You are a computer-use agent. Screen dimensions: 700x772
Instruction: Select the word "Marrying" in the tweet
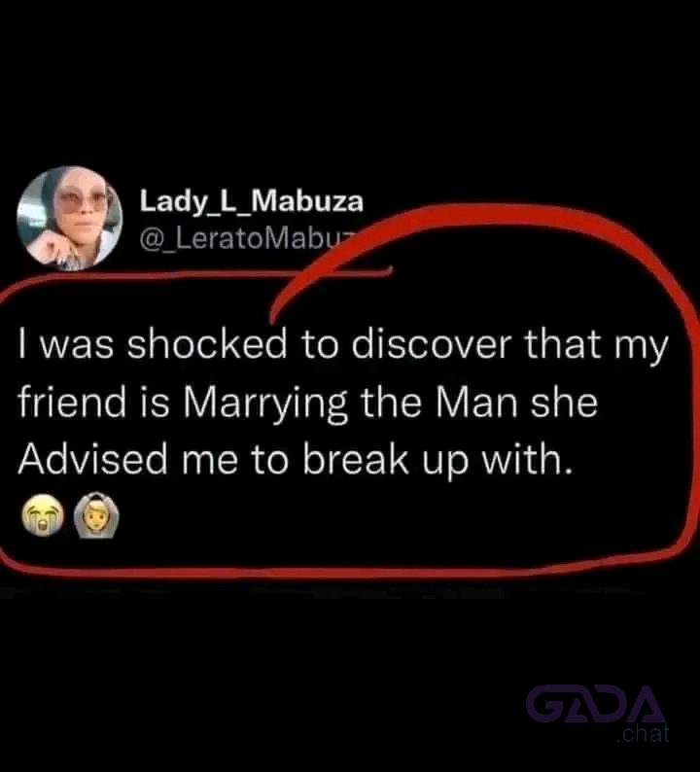[265, 404]
